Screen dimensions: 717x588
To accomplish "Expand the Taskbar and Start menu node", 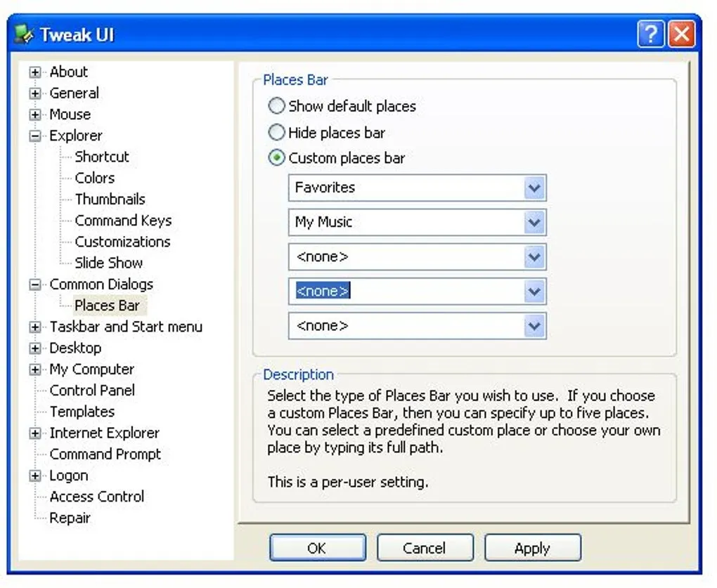I will 34,327.
